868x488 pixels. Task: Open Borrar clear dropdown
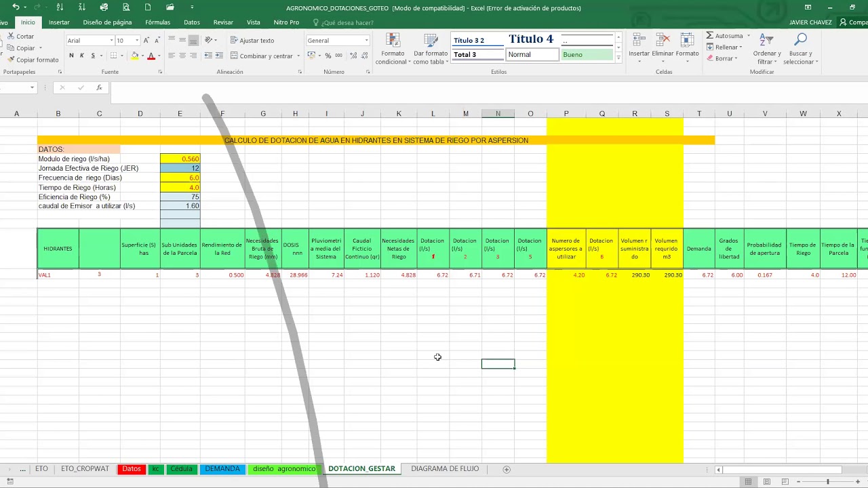tap(720, 58)
